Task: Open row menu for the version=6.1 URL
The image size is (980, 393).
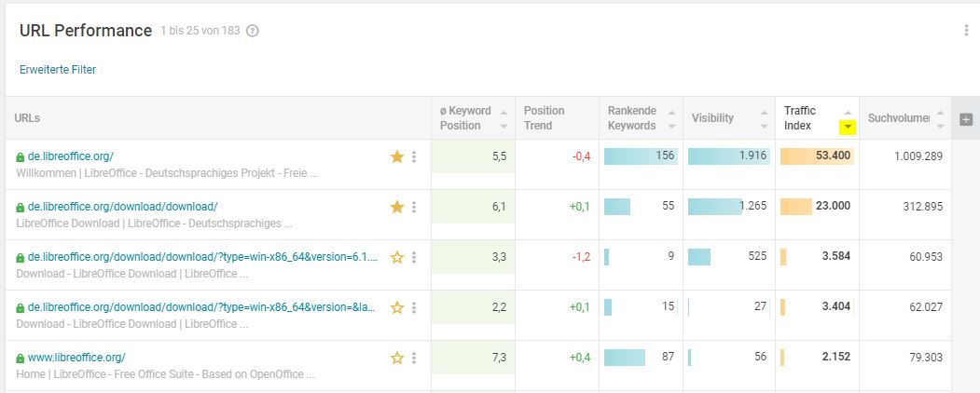Action: 414,257
